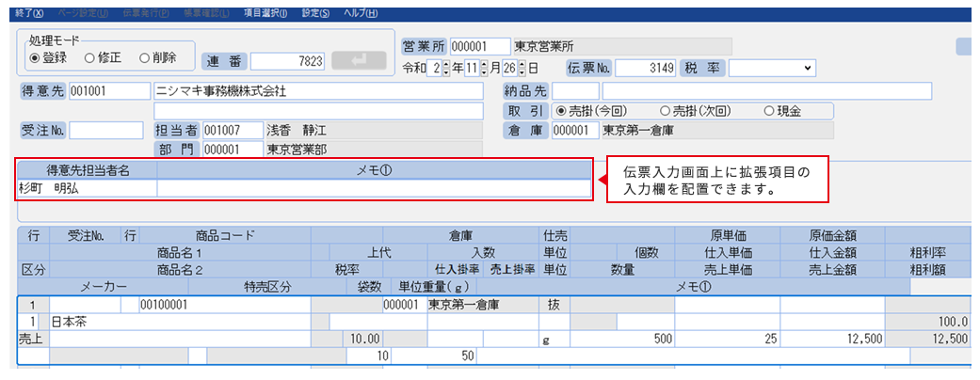Select 売掛(次回) transaction type
Viewport: 980px width, 380px height.
[x=665, y=111]
